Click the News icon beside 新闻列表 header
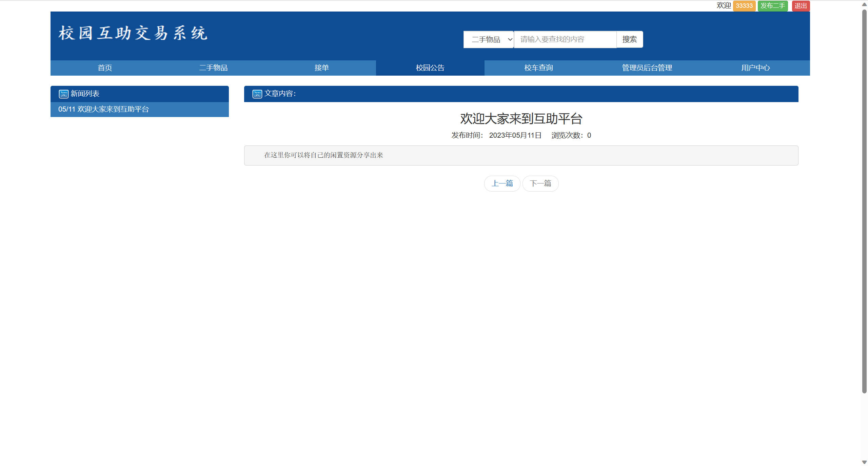The image size is (868, 466). (x=63, y=94)
